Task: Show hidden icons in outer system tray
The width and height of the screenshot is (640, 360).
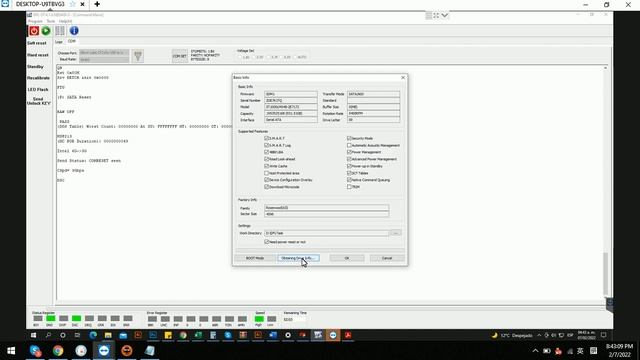Action: coord(535,351)
